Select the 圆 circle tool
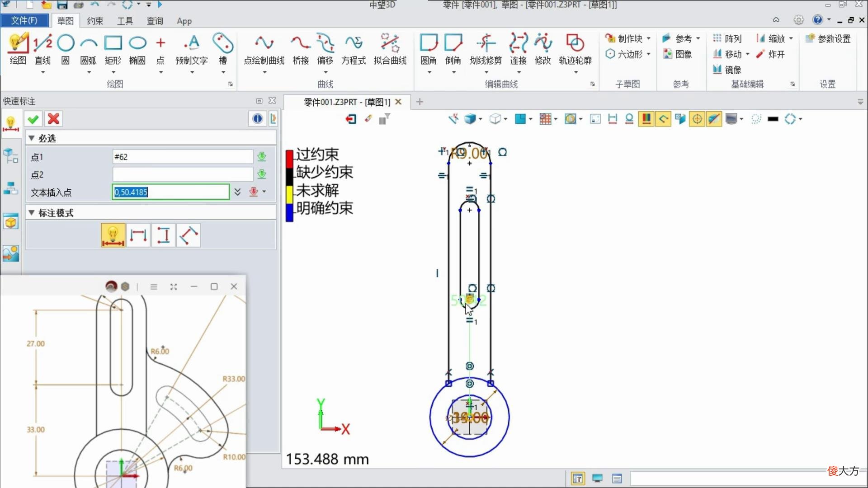 [x=66, y=49]
